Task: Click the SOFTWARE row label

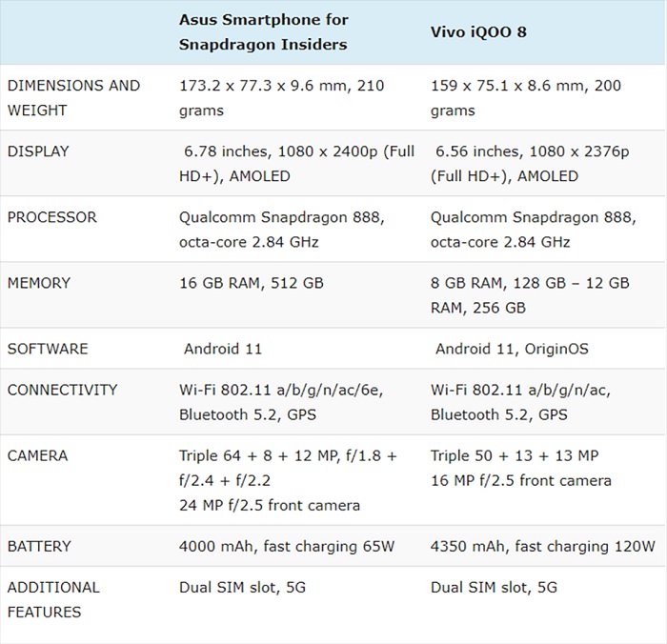Action: (48, 350)
